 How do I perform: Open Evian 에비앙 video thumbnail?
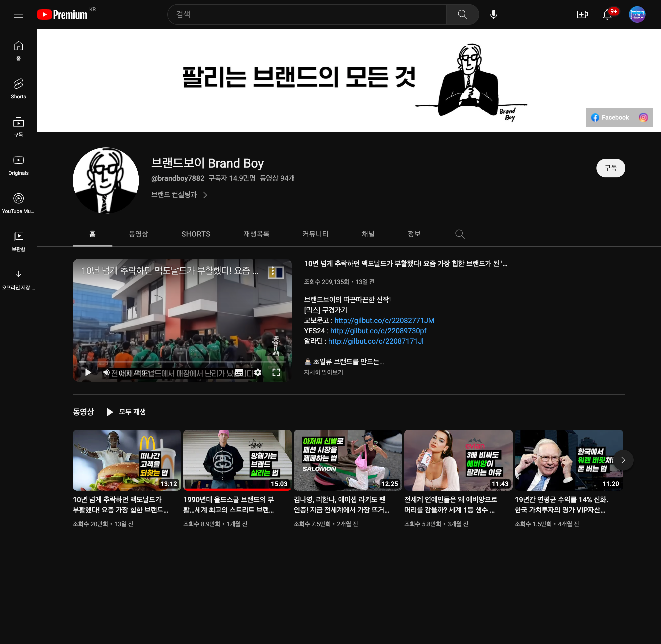pos(458,460)
